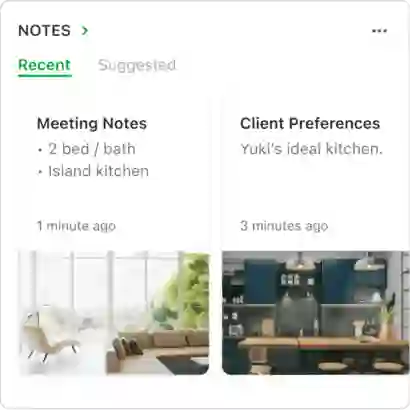The image size is (410, 410).
Task: Click the '3 minutes ago' timestamp
Action: tap(284, 226)
